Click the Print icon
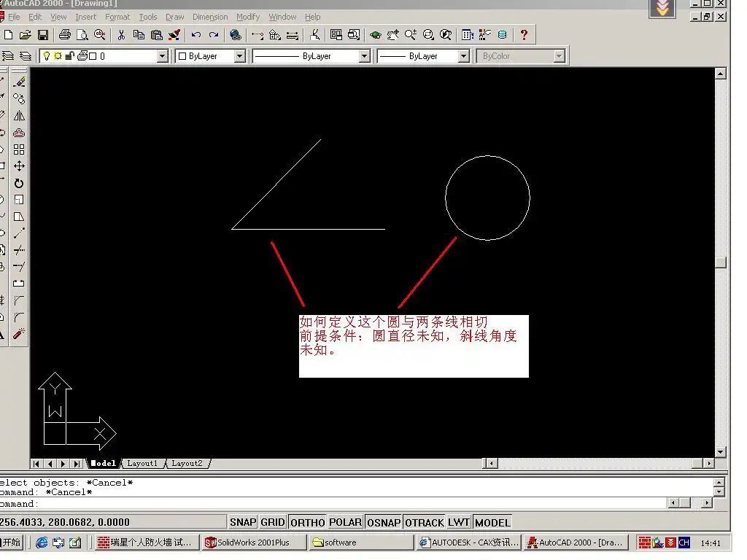Image resolution: width=747 pixels, height=560 pixels. pos(64,34)
